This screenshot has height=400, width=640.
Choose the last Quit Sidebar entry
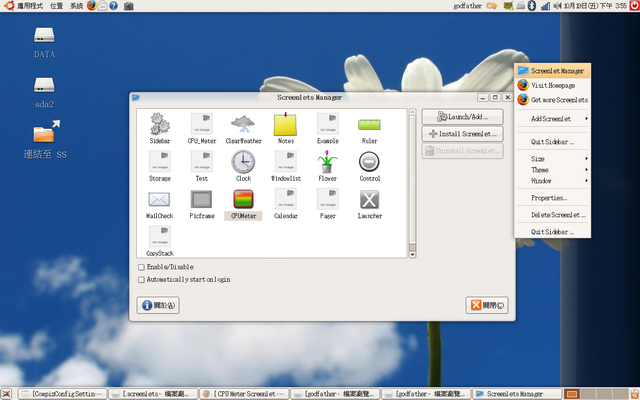tap(552, 232)
